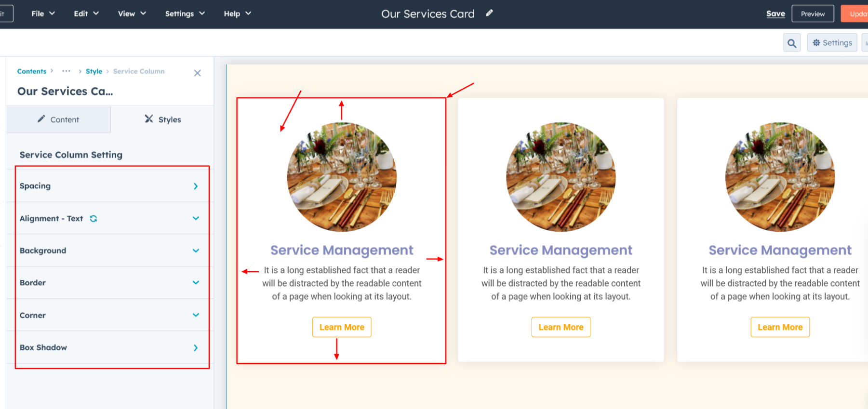Viewport: 868px width, 409px height.
Task: Close the Service Column sidebar panel
Action: [197, 73]
